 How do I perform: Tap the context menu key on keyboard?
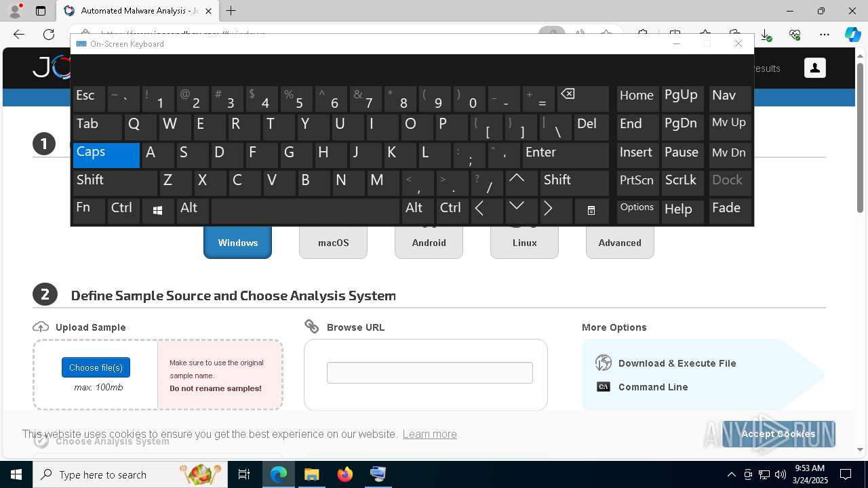coord(591,211)
